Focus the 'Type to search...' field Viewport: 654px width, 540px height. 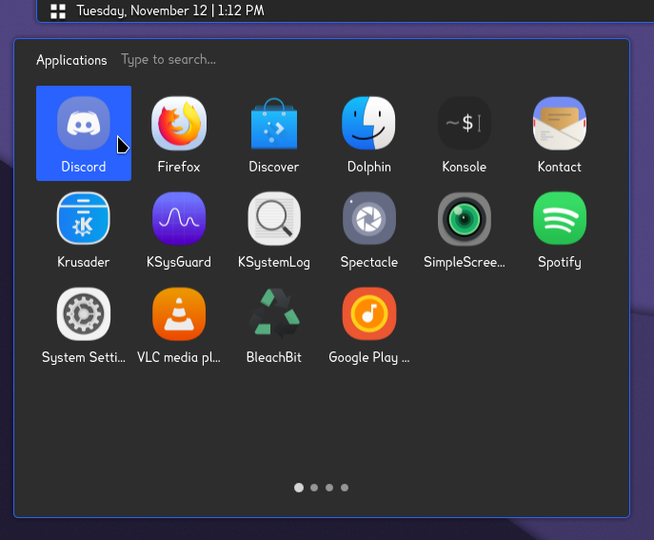169,60
